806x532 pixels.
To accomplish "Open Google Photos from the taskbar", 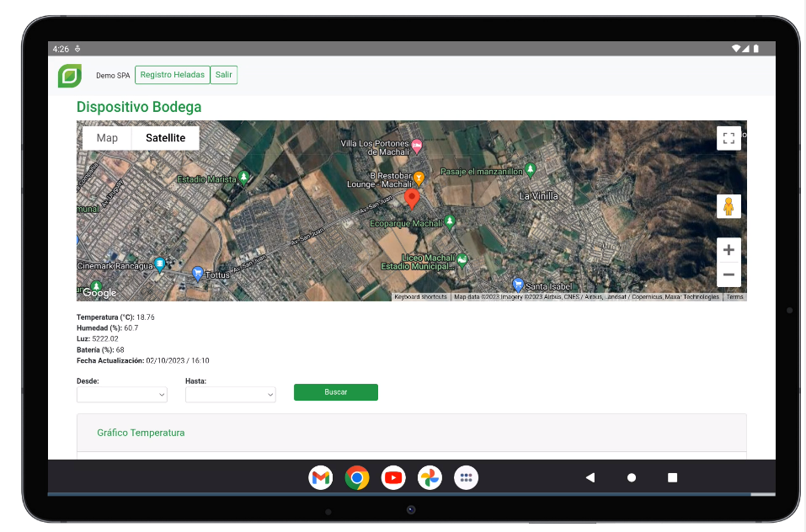I will [x=430, y=478].
